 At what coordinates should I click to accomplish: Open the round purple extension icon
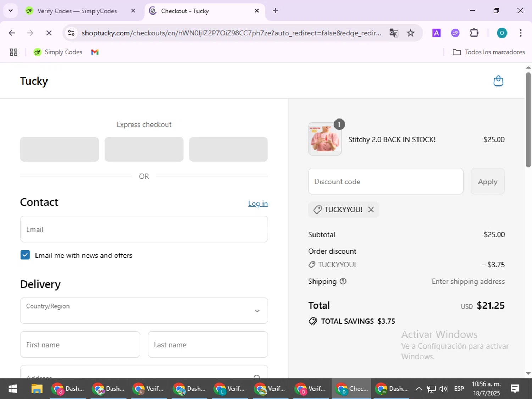coord(455,33)
